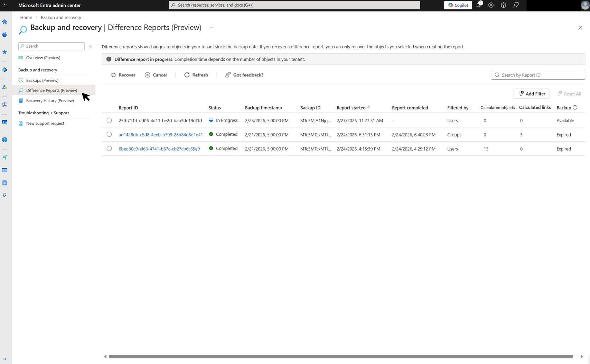Select the ad1428db report radio button
Image resolution: width=590 pixels, height=364 pixels.
click(x=109, y=134)
